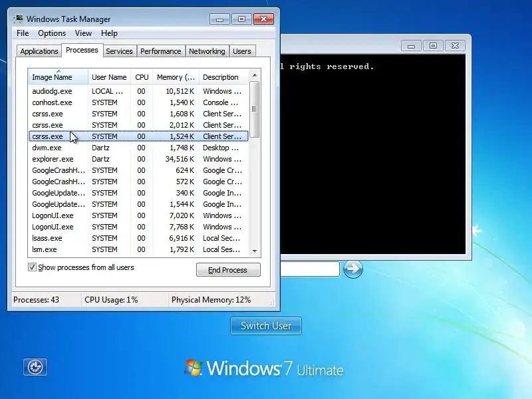The image size is (532, 399).
Task: Sort by User Name column header
Action: [x=109, y=77]
